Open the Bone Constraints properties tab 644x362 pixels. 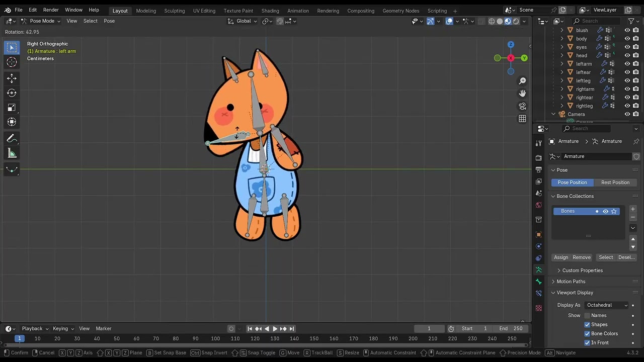coord(539,293)
